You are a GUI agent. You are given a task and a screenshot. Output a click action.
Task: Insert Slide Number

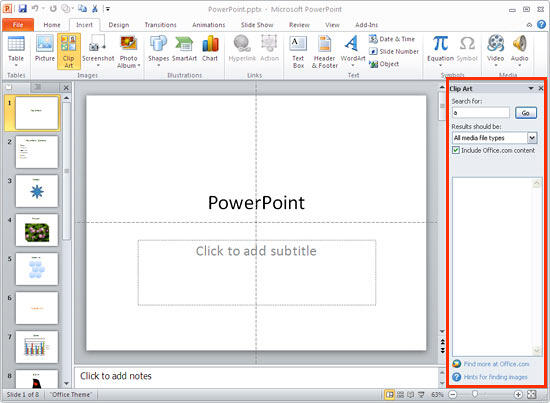click(x=394, y=52)
